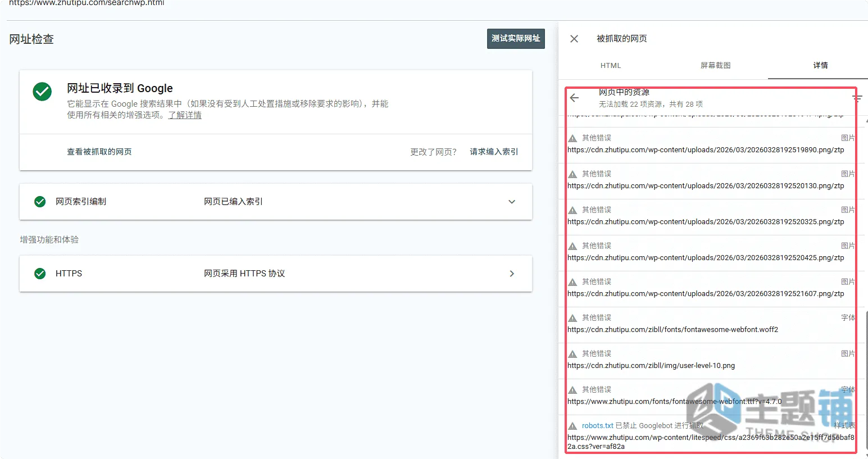
Task: Click green check icon beside 网址已收录到 Google
Action: click(42, 92)
